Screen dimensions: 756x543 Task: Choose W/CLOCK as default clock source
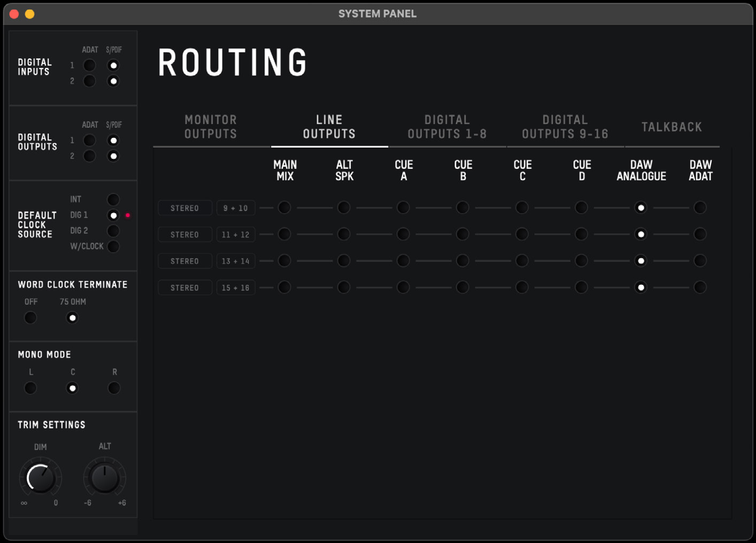click(113, 246)
